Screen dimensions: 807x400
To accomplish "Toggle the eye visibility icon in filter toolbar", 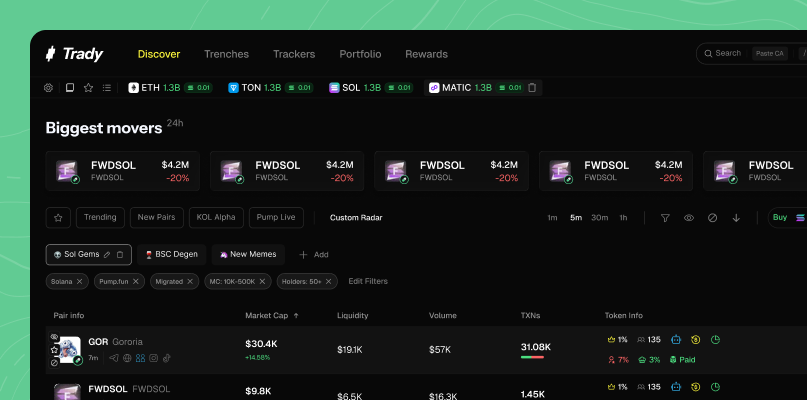I will tap(689, 218).
